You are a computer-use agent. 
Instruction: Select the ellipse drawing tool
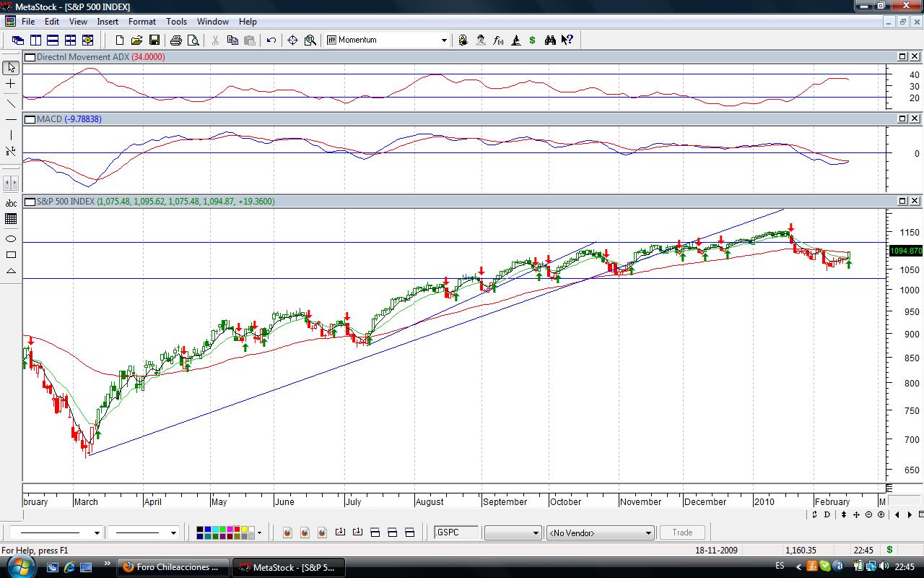(11, 238)
